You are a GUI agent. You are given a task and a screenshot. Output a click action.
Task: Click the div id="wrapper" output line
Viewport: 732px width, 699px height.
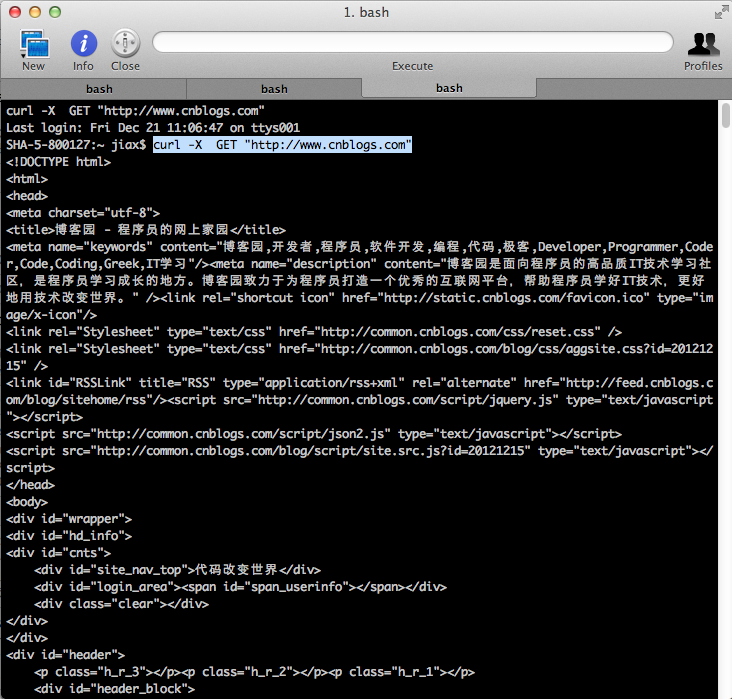point(69,519)
